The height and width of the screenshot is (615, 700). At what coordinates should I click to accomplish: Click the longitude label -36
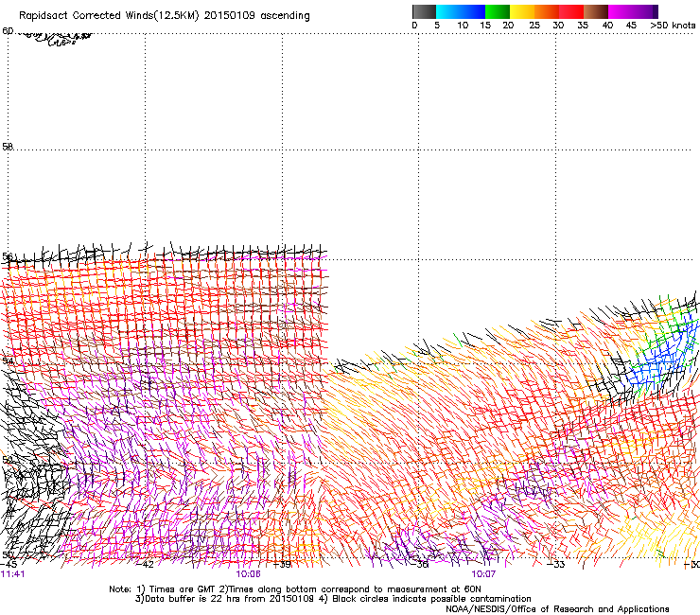click(x=419, y=565)
